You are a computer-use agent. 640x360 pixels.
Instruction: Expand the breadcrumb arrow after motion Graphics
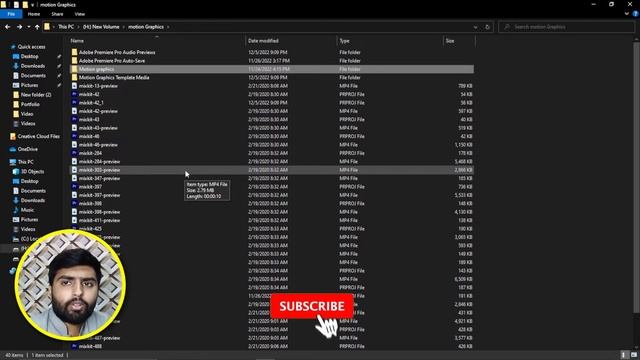(168, 27)
